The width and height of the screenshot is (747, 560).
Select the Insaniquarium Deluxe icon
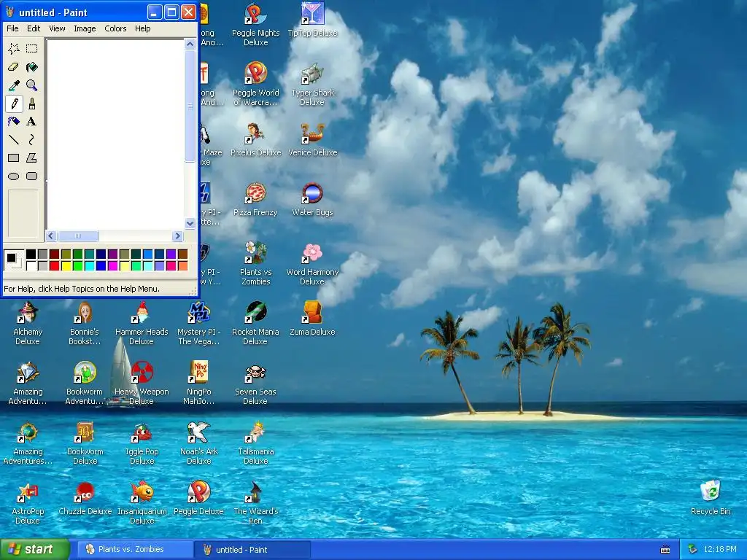(142, 502)
